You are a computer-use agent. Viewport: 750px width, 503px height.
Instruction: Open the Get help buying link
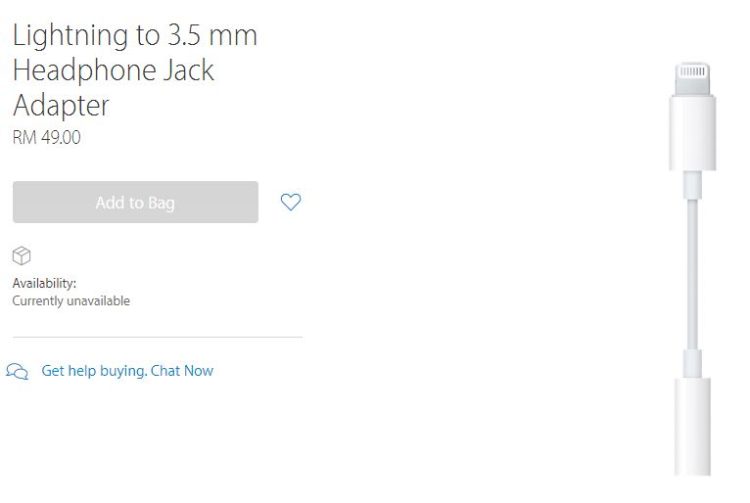pos(94,371)
